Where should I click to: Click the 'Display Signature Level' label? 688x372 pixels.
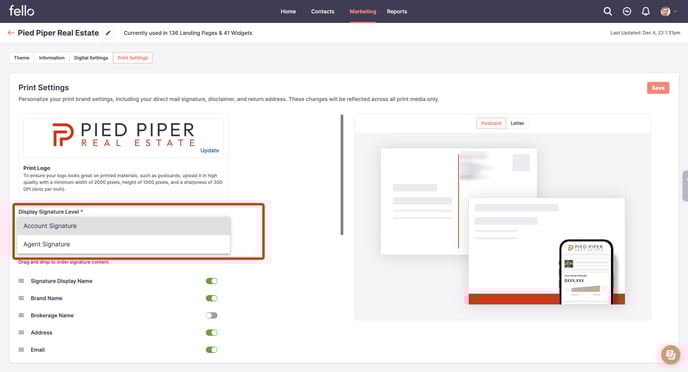pos(50,212)
